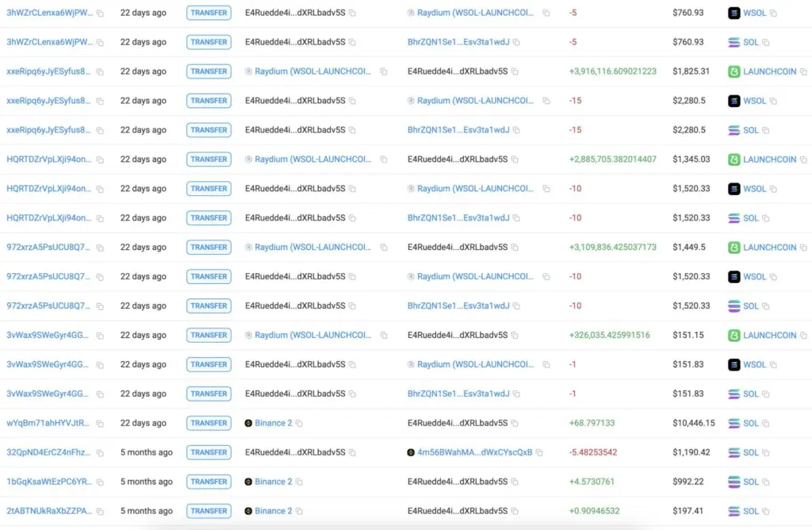
Task: Click the TRANSFER button on the 2tABTNUkRaXbZZPA row
Action: pyautogui.click(x=208, y=511)
